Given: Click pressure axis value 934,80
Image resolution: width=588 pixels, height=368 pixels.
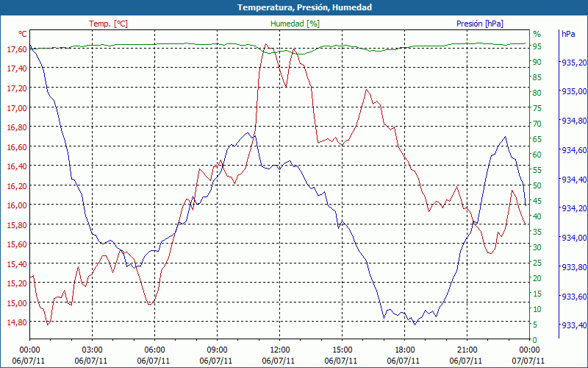Looking at the screenshot, I should 574,121.
